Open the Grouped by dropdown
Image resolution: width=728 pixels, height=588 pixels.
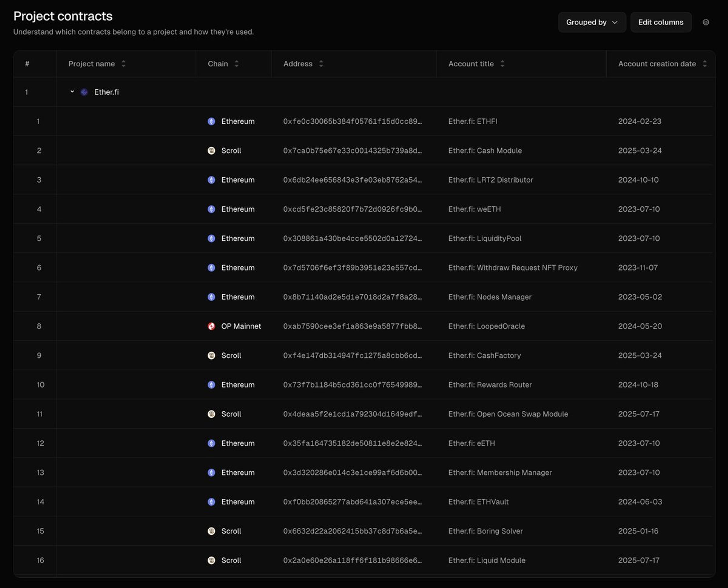click(x=592, y=22)
